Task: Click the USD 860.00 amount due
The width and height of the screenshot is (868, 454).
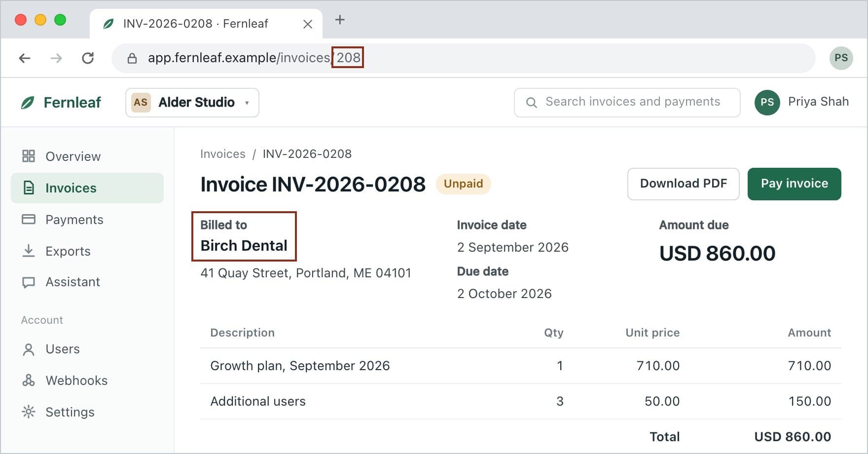Action: pos(717,254)
